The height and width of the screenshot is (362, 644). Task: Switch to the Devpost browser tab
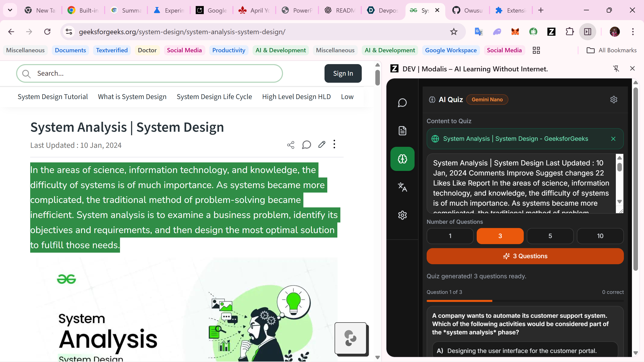[382, 10]
